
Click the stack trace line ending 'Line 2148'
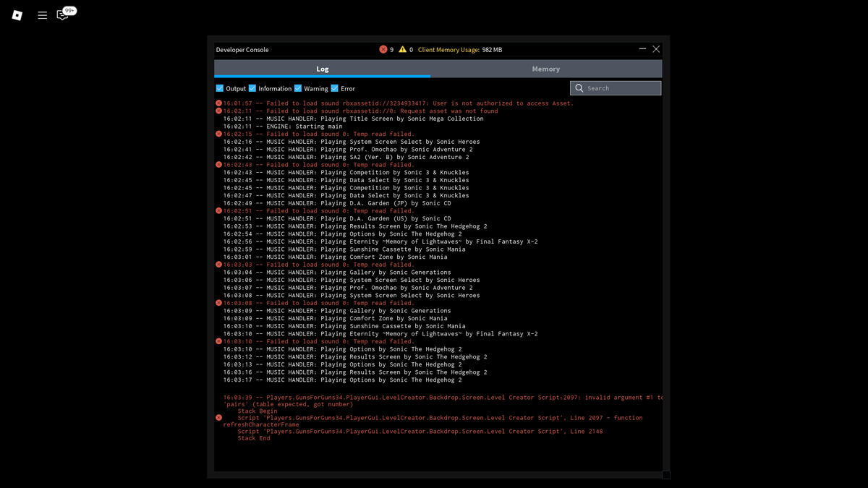[x=420, y=432]
